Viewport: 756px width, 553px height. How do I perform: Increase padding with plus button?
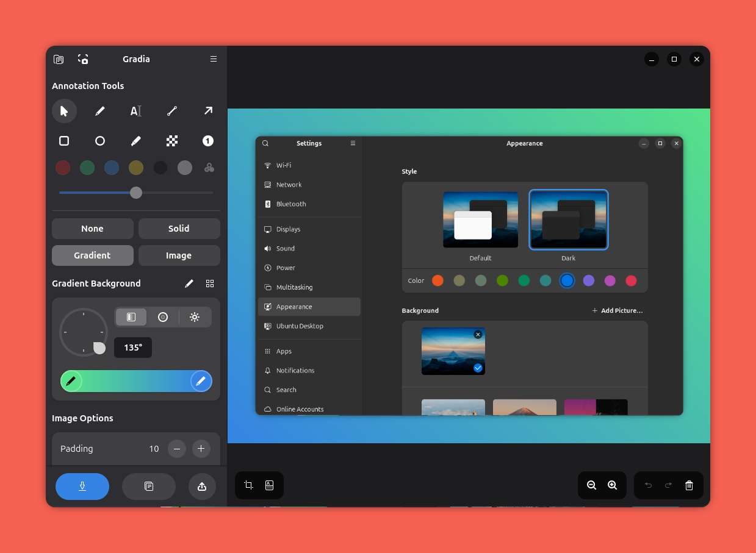pyautogui.click(x=201, y=449)
